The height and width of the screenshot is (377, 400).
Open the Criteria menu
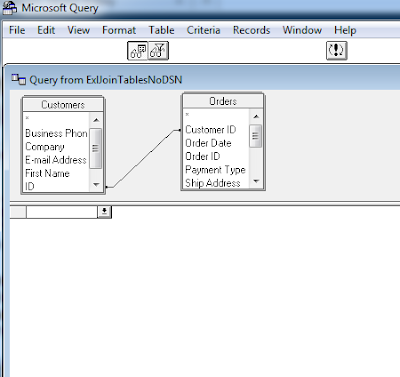click(203, 30)
